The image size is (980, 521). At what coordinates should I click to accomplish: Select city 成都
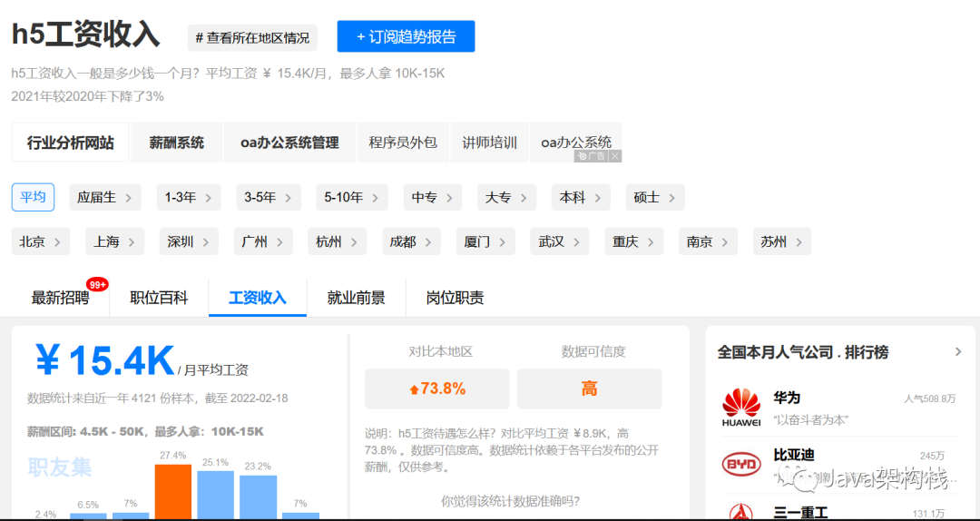pos(411,241)
